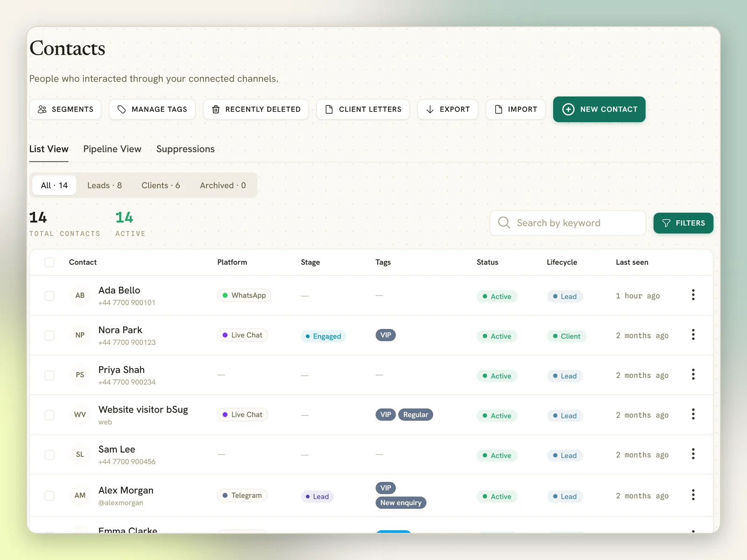Import contacts from file
Viewport: 747px width, 560px height.
point(515,109)
